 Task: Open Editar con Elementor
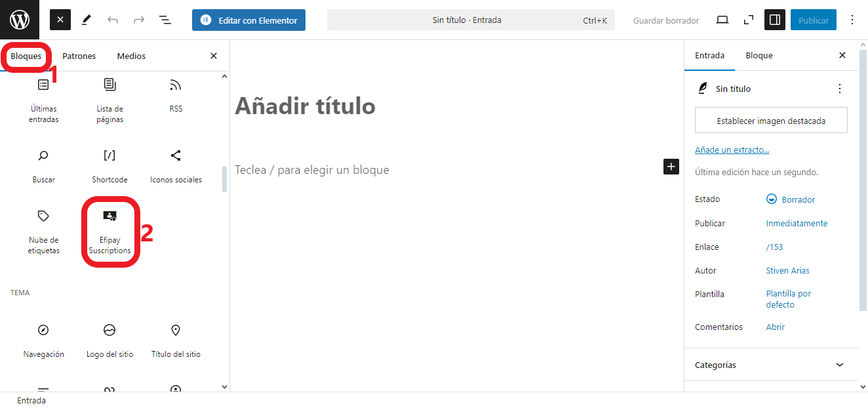coord(248,20)
